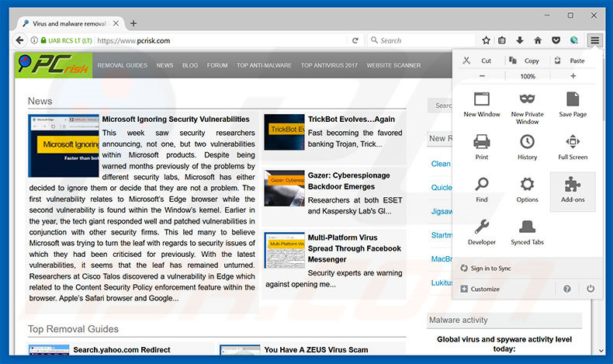Open Find in the menu panel

482,190
